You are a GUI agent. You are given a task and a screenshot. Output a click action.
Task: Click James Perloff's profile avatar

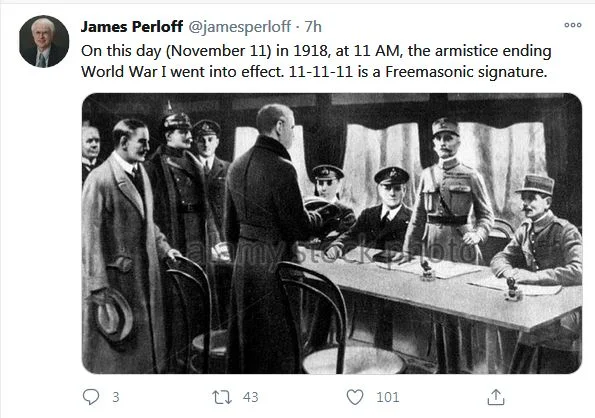click(x=44, y=41)
